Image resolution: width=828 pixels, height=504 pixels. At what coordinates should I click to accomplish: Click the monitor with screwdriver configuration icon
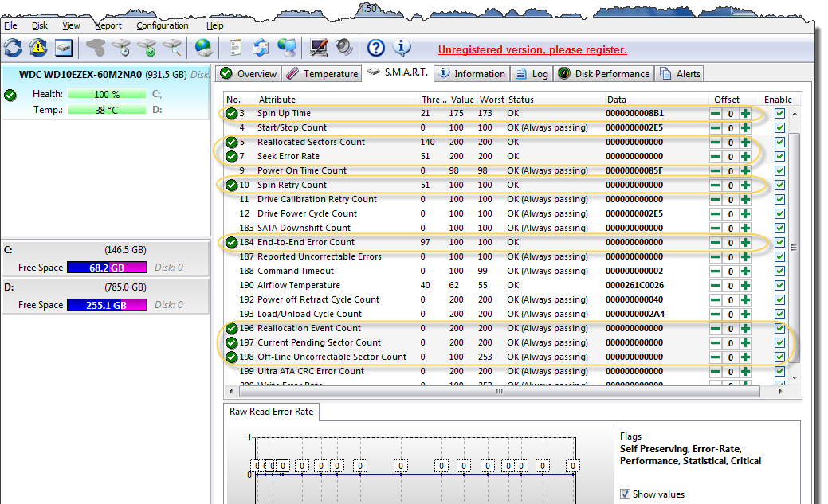(320, 48)
